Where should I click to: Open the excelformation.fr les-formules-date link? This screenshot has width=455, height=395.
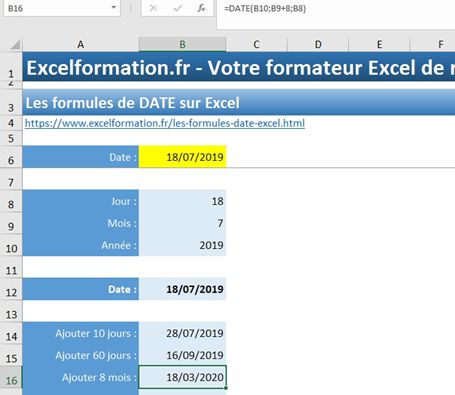point(165,123)
